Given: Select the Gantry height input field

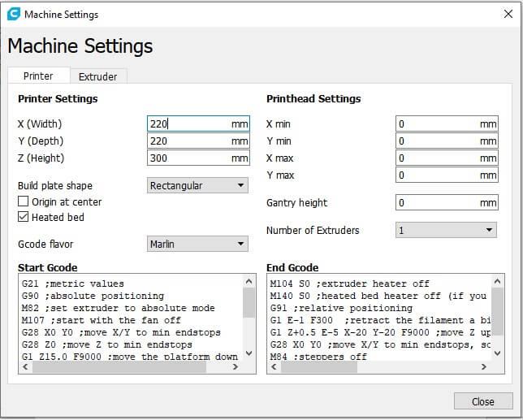Looking at the screenshot, I should click(x=437, y=203).
